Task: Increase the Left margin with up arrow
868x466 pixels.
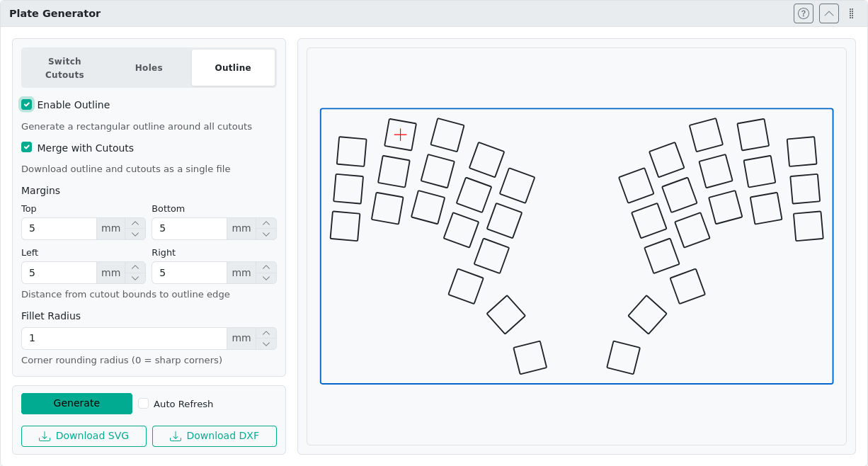Action: point(135,267)
